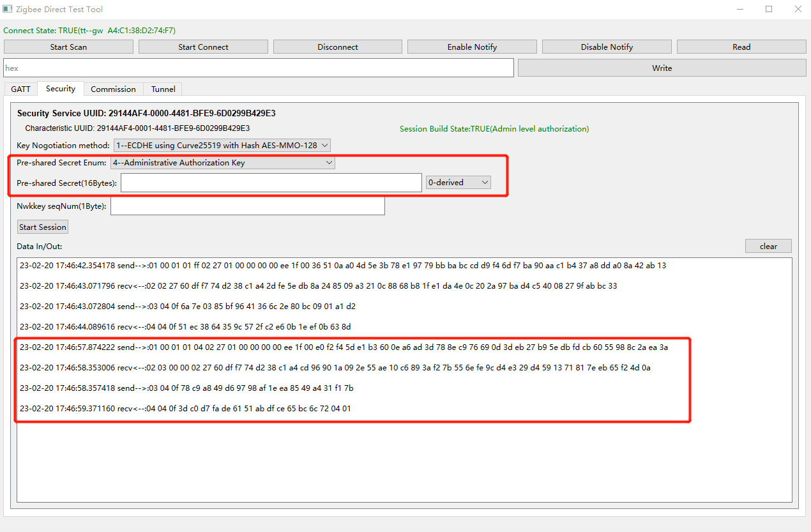Click the Enable Notify button
This screenshot has width=811, height=532.
point(472,47)
